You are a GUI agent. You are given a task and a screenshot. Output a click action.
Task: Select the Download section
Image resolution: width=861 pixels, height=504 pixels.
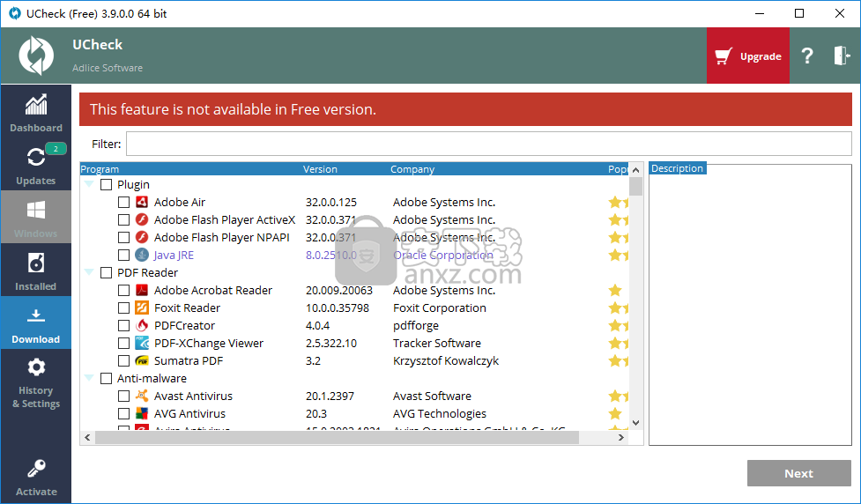coord(36,322)
